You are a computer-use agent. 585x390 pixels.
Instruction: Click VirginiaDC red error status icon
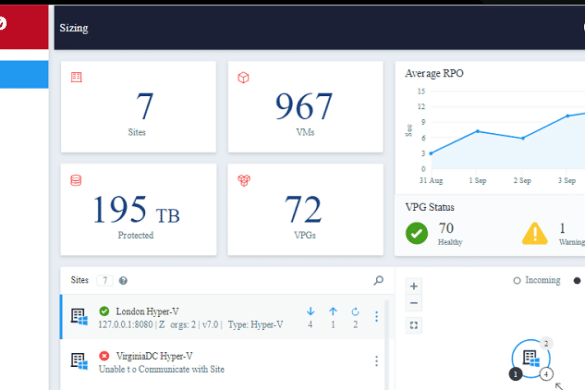104,356
